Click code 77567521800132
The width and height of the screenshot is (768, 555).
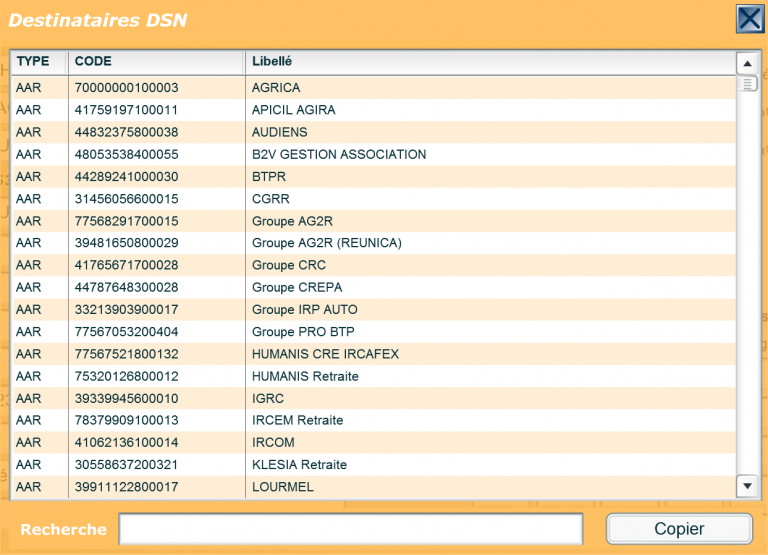coord(126,354)
